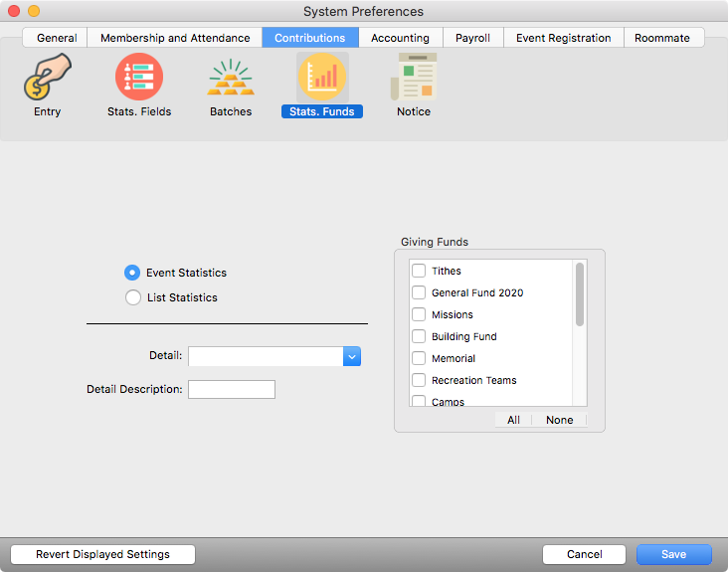Image resolution: width=728 pixels, height=572 pixels.
Task: Switch to the Accounting tab
Action: coord(400,38)
